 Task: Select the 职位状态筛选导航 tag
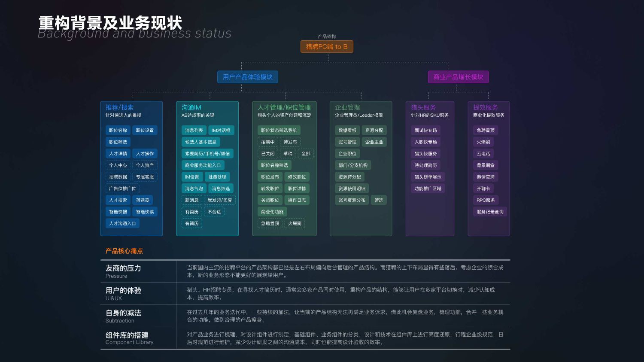coord(279,131)
